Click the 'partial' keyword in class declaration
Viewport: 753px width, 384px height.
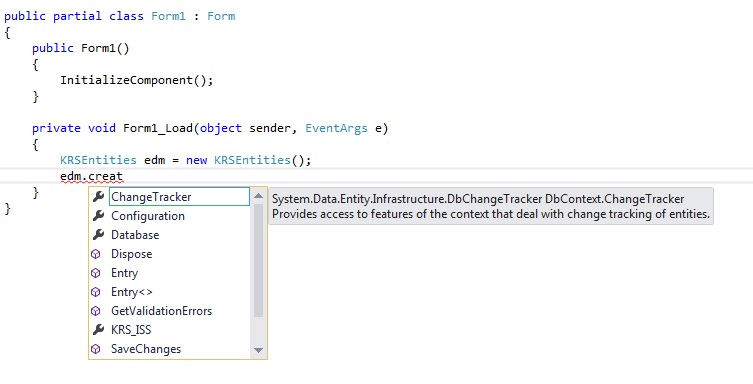coord(77,16)
